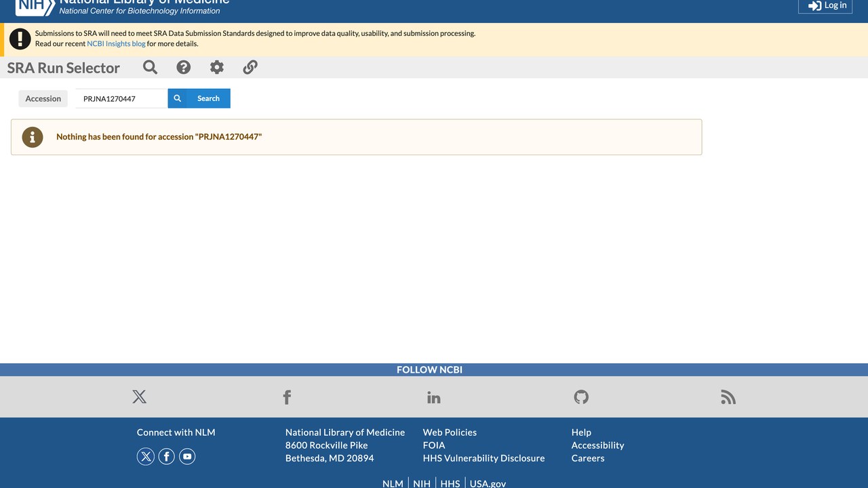868x488 pixels.
Task: Click the USA.gov footer link
Action: (x=488, y=484)
